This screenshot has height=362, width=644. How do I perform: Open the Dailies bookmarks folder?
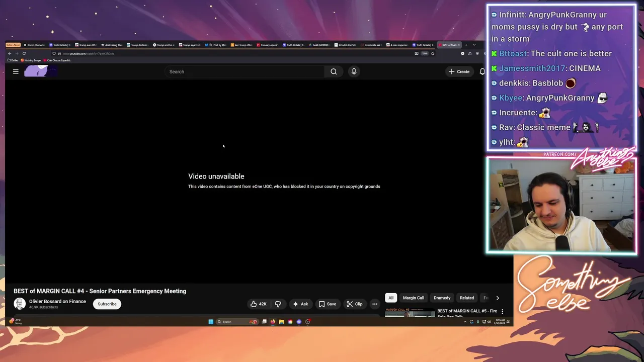(13, 60)
